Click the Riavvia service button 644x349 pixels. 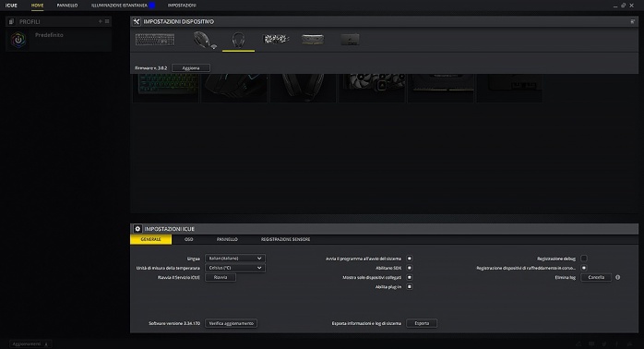click(221, 278)
